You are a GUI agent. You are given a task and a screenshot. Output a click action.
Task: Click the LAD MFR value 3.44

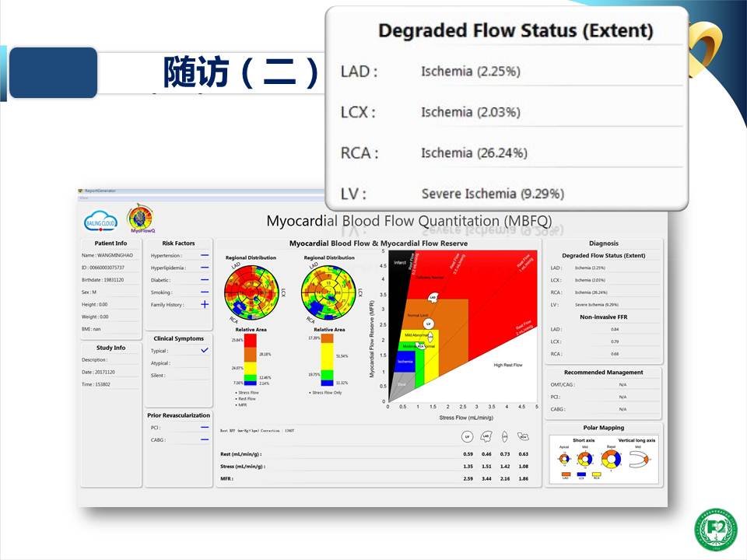pyautogui.click(x=486, y=478)
